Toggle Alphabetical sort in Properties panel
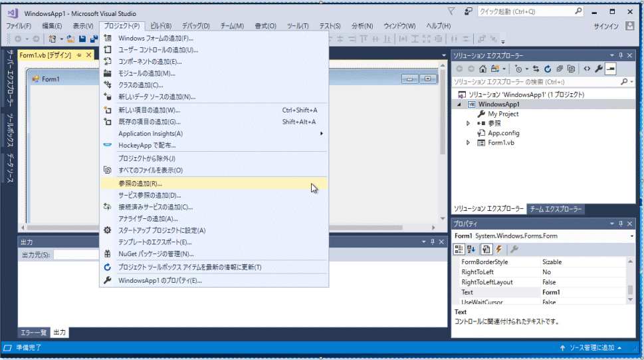This screenshot has width=644, height=360. pos(471,249)
